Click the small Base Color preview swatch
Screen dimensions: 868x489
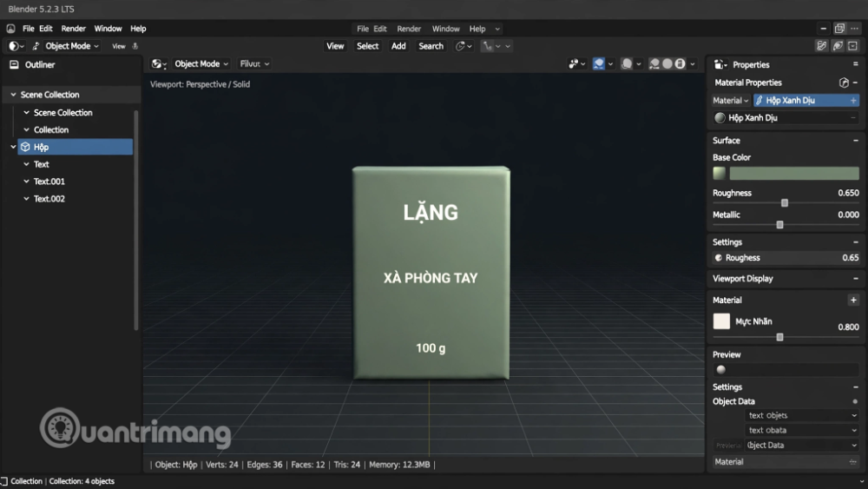(x=719, y=174)
